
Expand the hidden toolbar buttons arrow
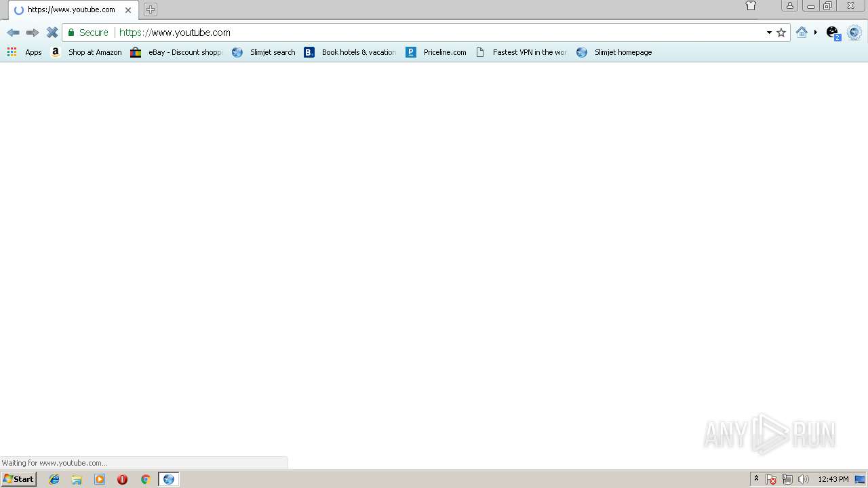coord(816,33)
